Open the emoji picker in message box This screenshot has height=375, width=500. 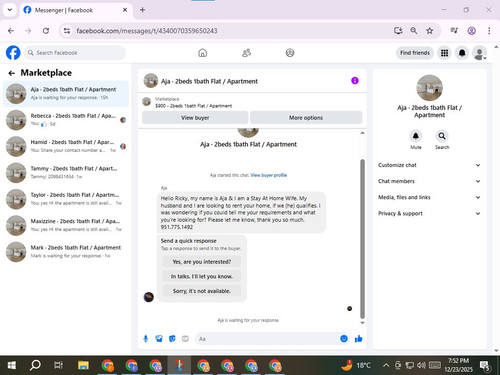[x=344, y=339]
